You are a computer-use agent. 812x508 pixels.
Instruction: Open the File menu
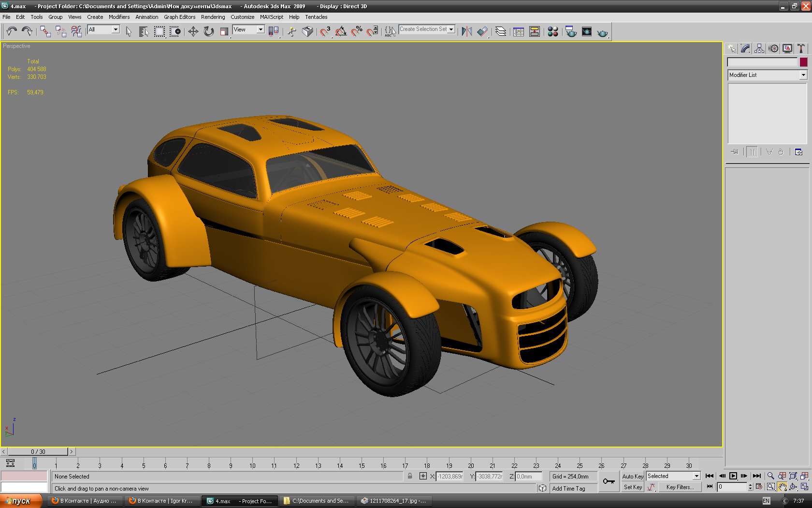[x=6, y=17]
